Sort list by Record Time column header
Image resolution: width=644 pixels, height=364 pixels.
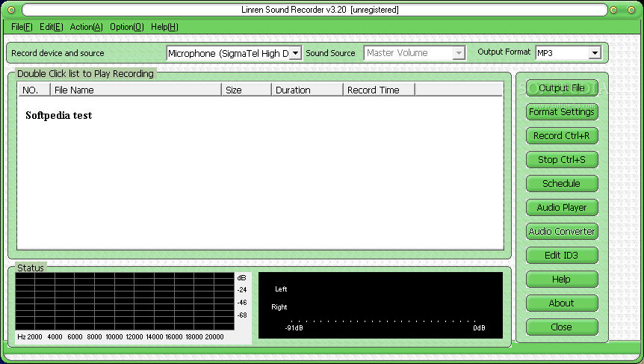coord(379,90)
